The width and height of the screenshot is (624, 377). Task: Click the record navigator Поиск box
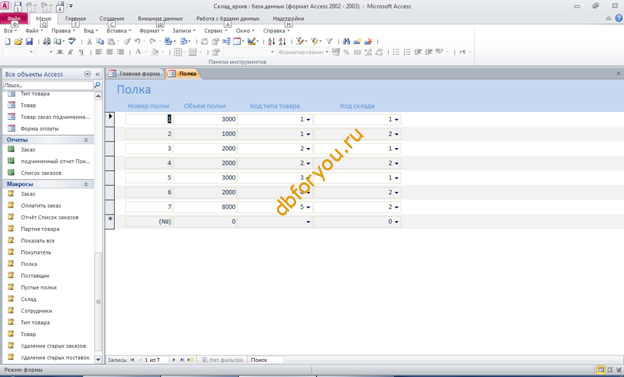click(x=266, y=360)
